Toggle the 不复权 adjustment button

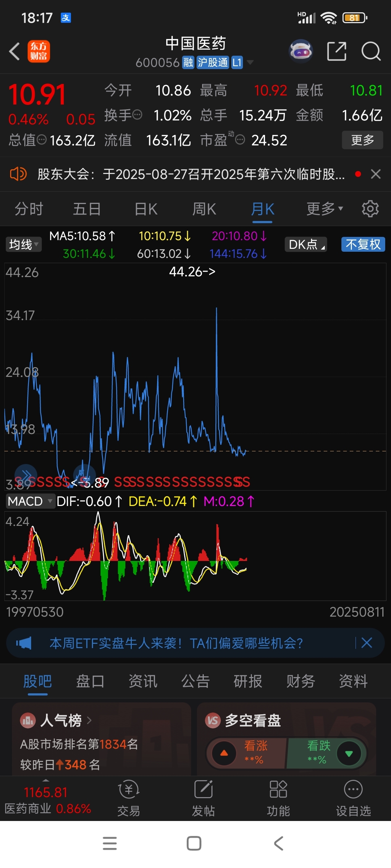pyautogui.click(x=363, y=244)
